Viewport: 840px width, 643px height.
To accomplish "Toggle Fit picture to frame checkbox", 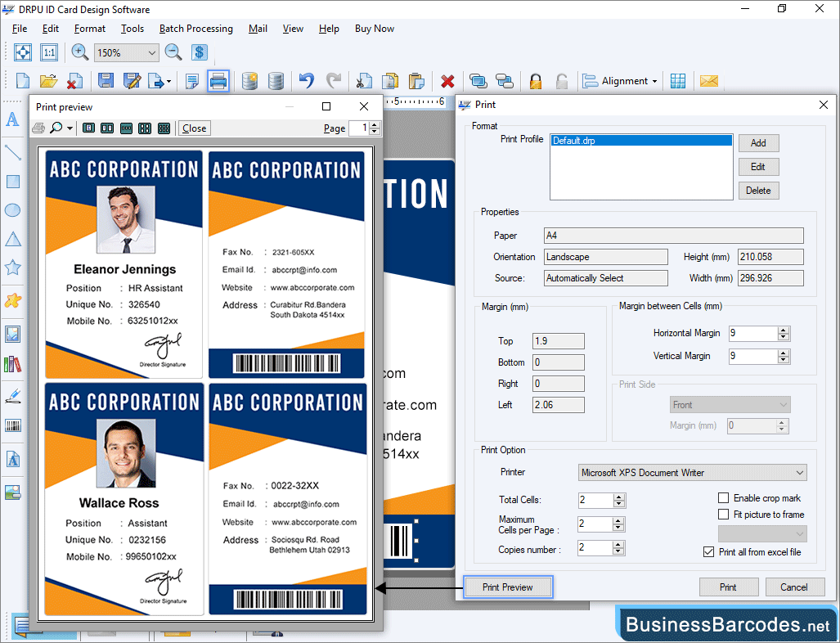I will coord(723,515).
